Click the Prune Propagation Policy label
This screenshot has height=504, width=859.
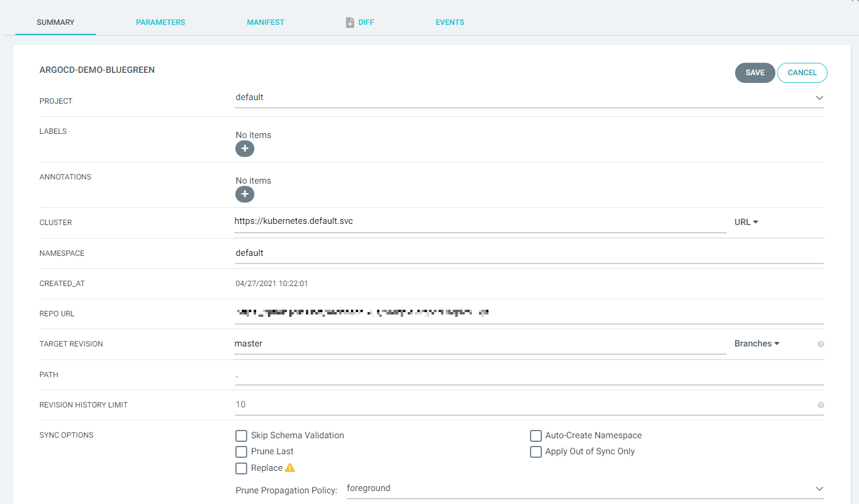pyautogui.click(x=286, y=490)
